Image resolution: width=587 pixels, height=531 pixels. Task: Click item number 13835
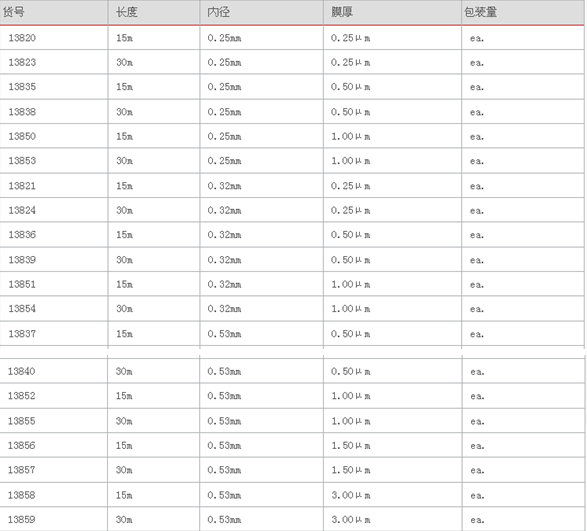[22, 87]
